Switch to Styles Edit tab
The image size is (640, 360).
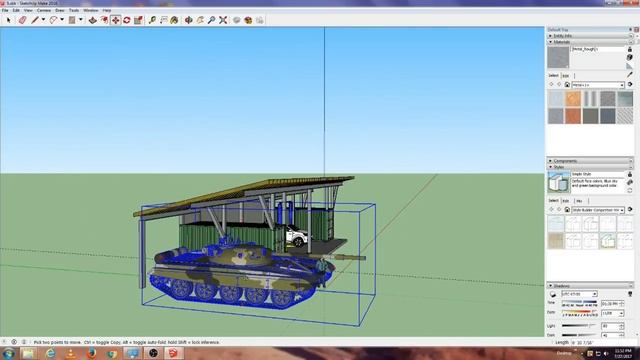click(x=566, y=201)
